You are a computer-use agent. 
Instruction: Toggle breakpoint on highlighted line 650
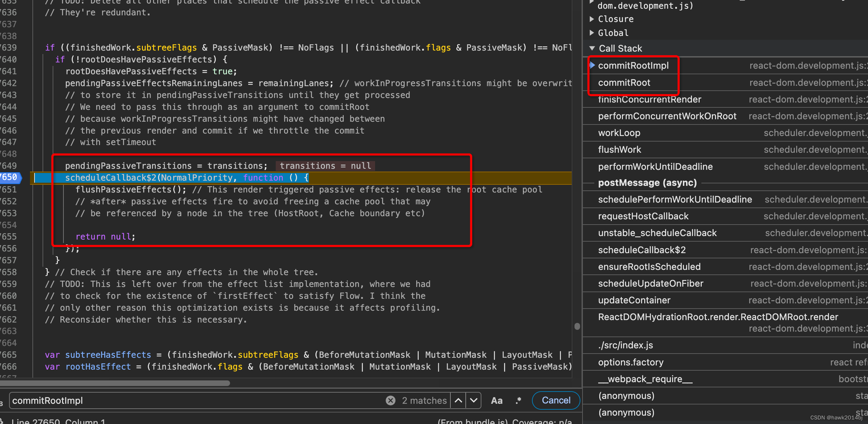(9, 177)
